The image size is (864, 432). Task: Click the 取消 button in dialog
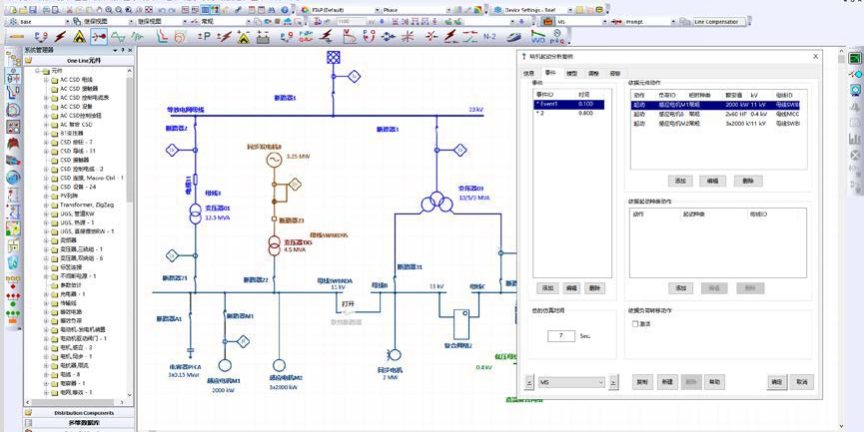802,382
